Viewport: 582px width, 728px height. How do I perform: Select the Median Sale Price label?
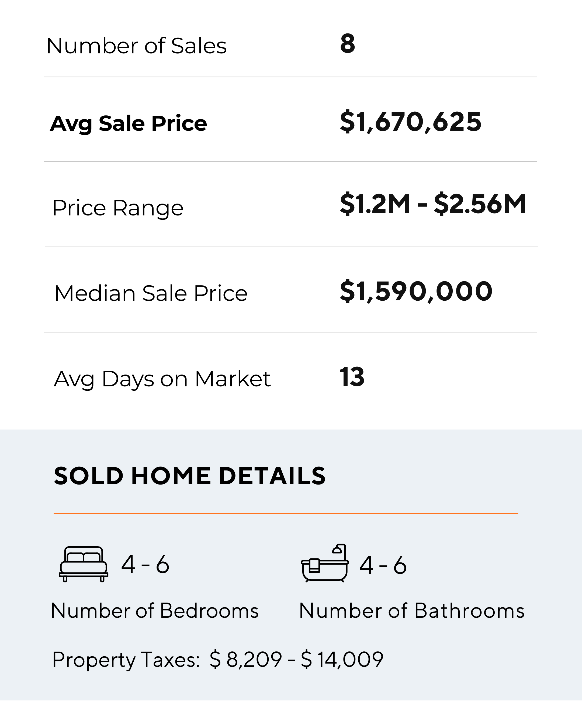pos(151,293)
